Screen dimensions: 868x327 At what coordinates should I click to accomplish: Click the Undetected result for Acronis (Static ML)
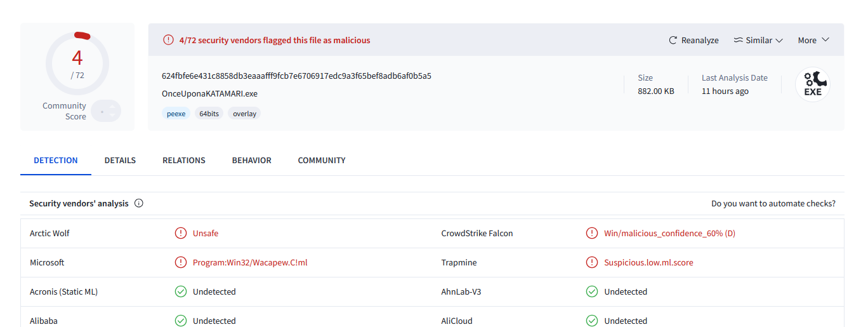pos(214,291)
